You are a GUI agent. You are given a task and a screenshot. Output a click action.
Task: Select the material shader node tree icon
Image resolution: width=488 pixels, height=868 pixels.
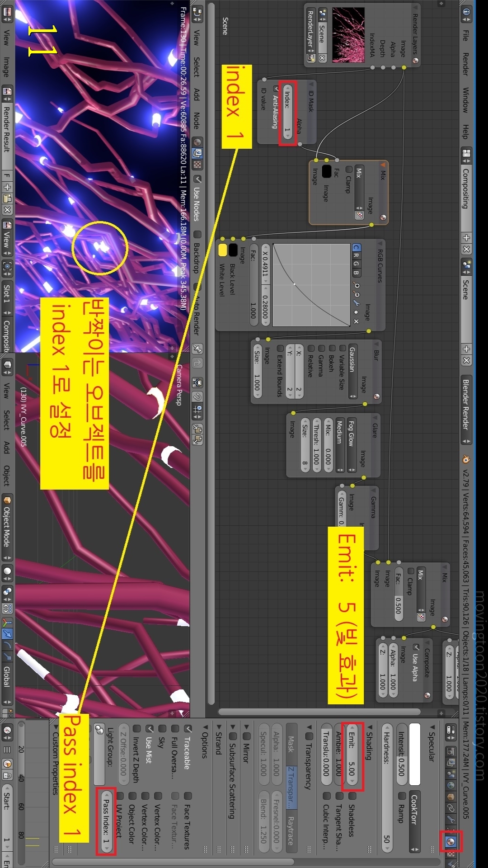(x=197, y=142)
